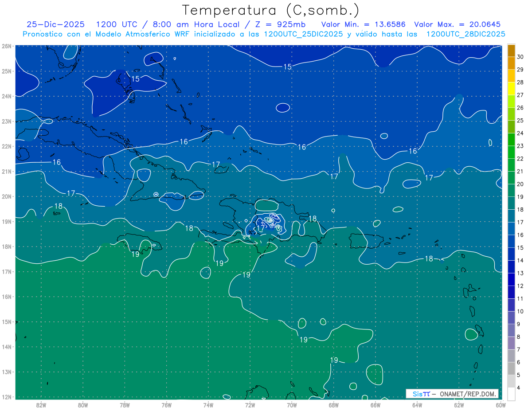The width and height of the screenshot is (532, 411).
Task: Click the '64W' longitude label
Action: [417, 404]
